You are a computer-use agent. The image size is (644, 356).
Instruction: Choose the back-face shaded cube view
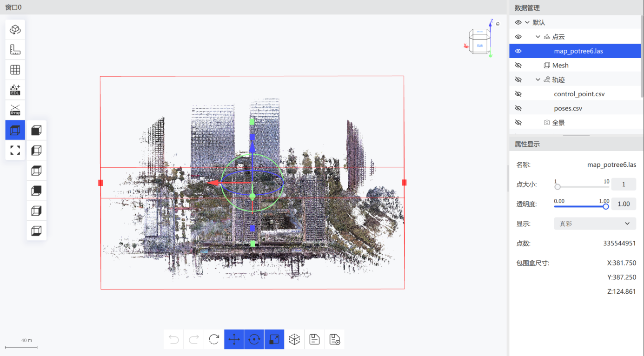36,191
